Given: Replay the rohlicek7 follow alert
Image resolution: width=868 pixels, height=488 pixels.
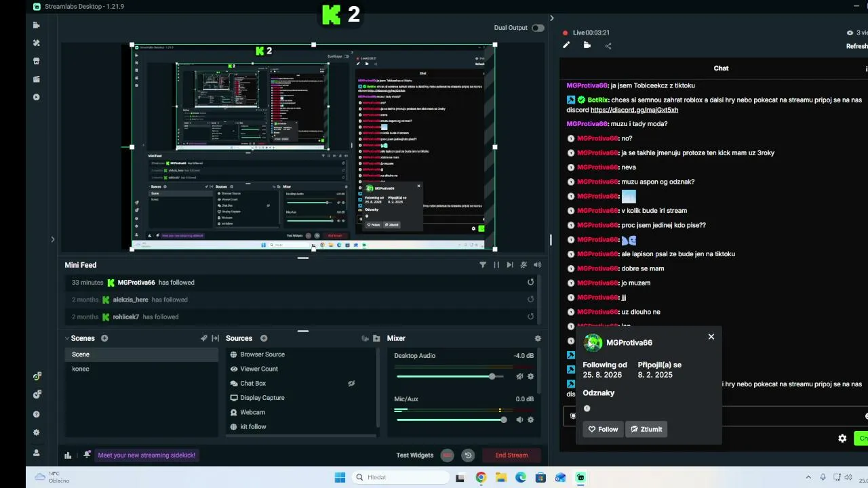Looking at the screenshot, I should coord(530,316).
